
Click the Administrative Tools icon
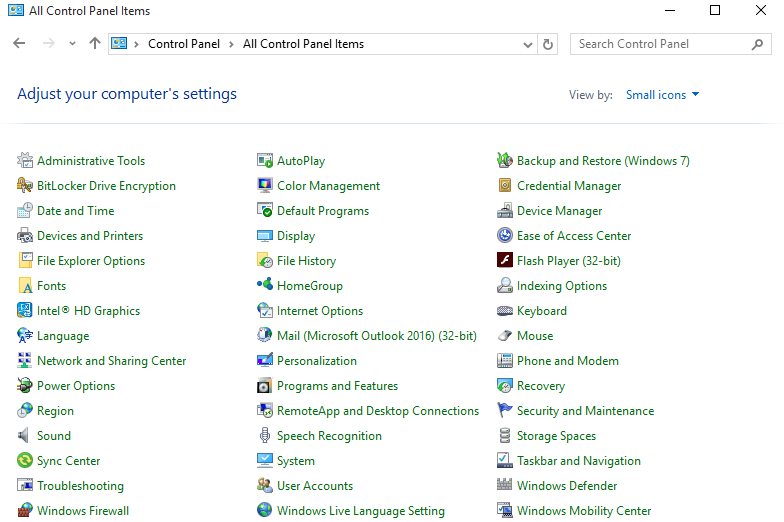pyautogui.click(x=24, y=160)
